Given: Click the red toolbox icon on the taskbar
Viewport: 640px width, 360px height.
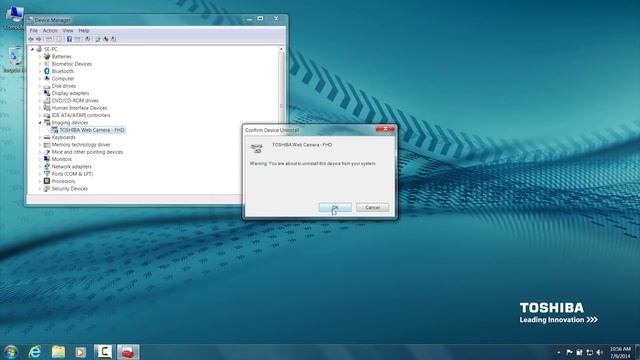Looking at the screenshot, I should click(128, 352).
